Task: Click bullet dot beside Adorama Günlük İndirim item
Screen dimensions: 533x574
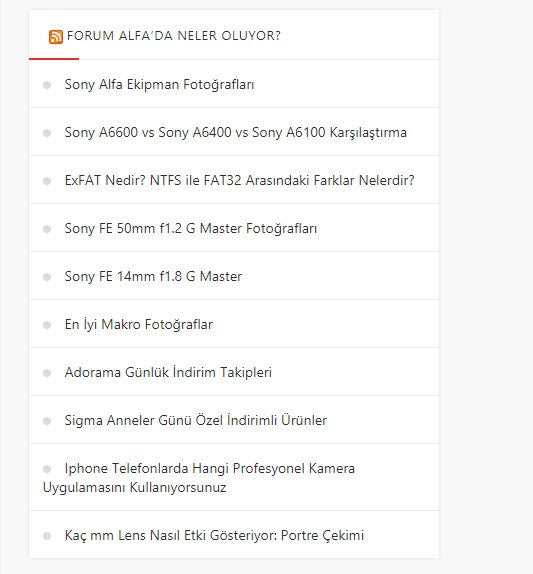Action: (x=47, y=373)
